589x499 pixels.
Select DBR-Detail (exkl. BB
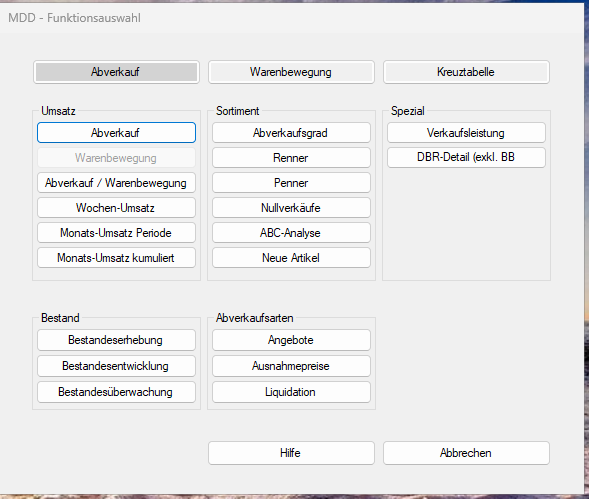pos(466,157)
